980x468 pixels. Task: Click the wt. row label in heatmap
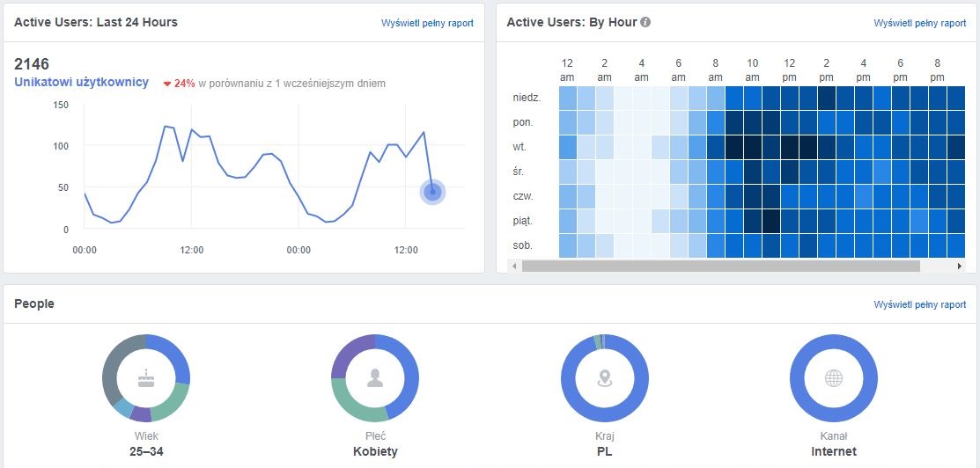click(519, 148)
